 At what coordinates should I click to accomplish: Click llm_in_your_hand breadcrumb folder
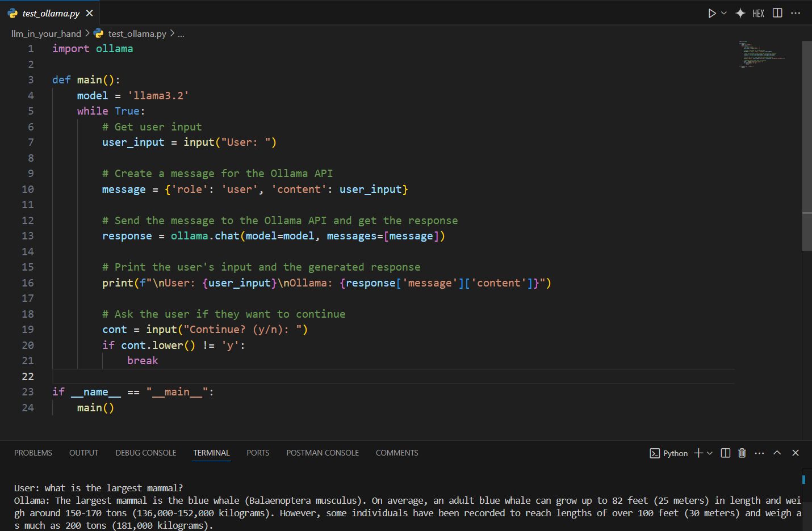(x=46, y=33)
